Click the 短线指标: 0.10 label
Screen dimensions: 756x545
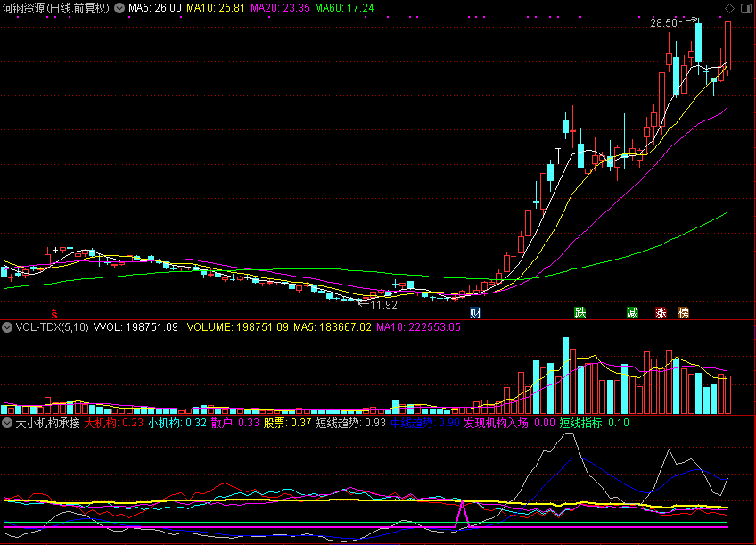tap(595, 424)
